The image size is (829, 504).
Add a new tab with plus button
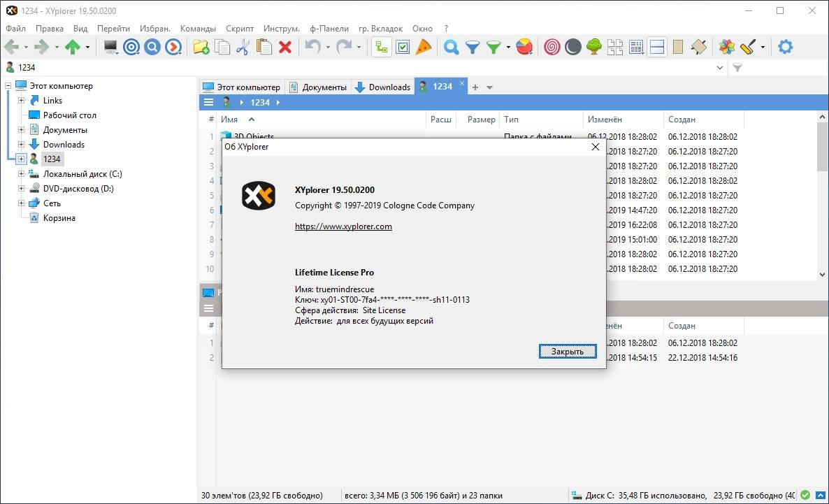pyautogui.click(x=475, y=87)
